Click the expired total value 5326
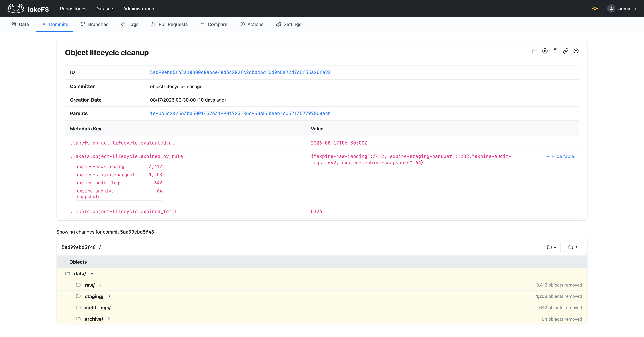The image size is (644, 337). pos(316,211)
